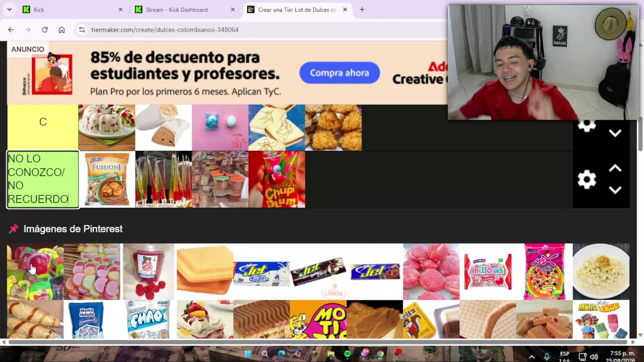Edit the NO LO CONOZCO/NO RECUERDO tier label
This screenshot has width=644, height=362.
[x=43, y=179]
